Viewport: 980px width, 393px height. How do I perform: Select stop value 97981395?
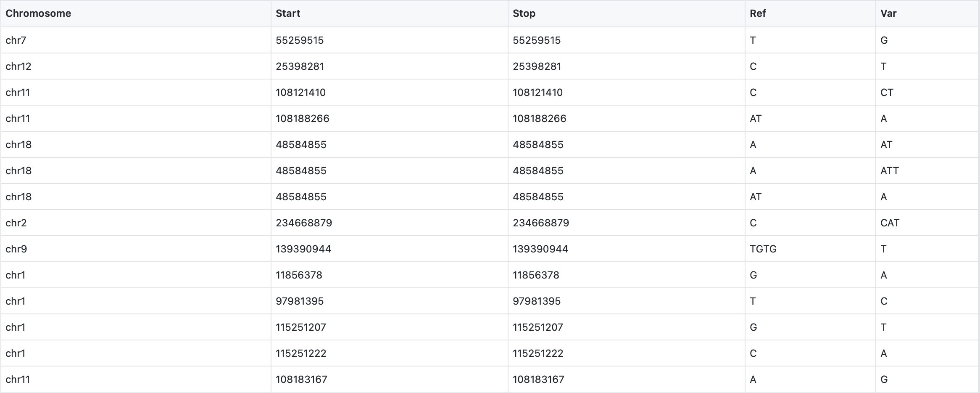(x=537, y=301)
